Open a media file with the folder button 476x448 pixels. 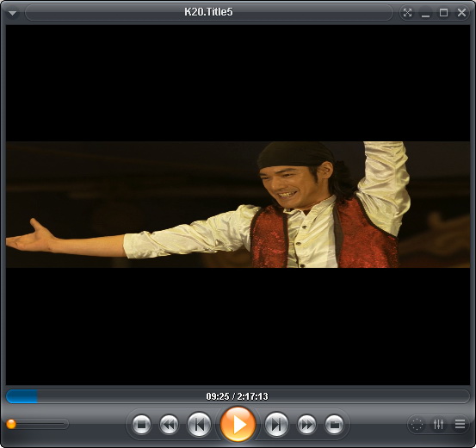tap(334, 424)
